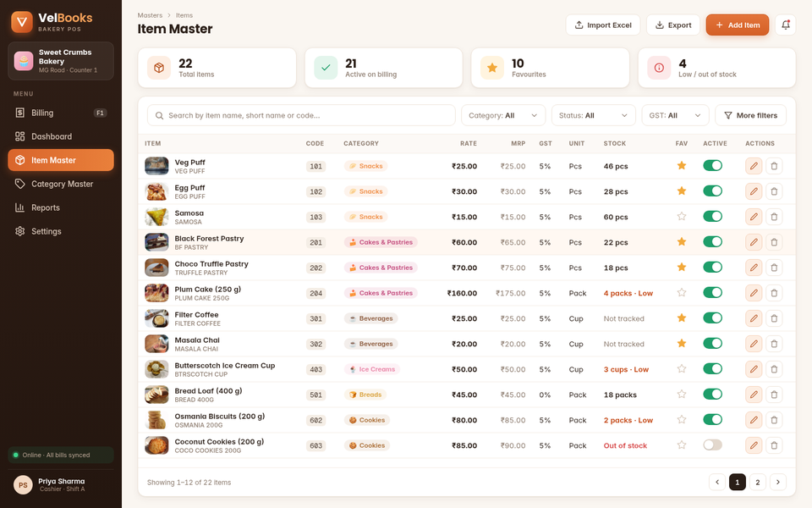The image size is (812, 508).
Task: Toggle Black Forest Pastry active switch
Action: pyautogui.click(x=712, y=241)
